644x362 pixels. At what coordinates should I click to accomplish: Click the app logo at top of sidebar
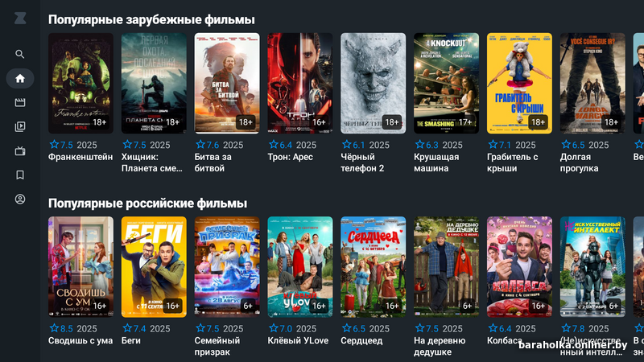click(19, 18)
